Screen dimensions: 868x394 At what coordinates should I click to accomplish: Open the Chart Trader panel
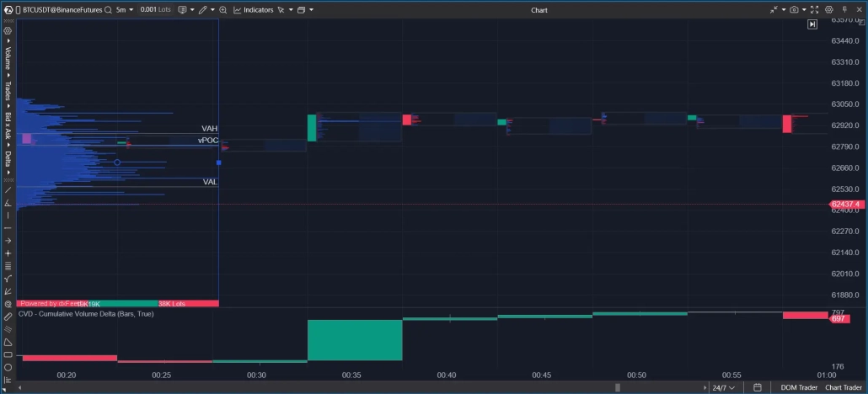[844, 388]
